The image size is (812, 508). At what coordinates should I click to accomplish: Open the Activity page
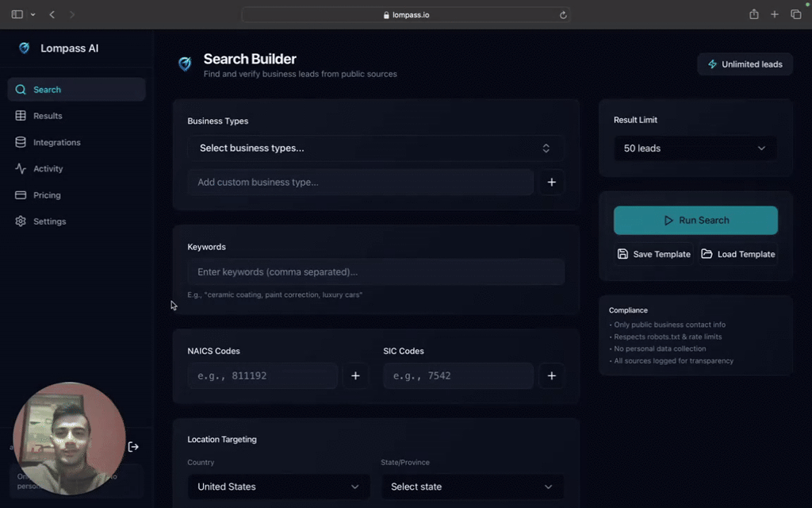point(76,169)
